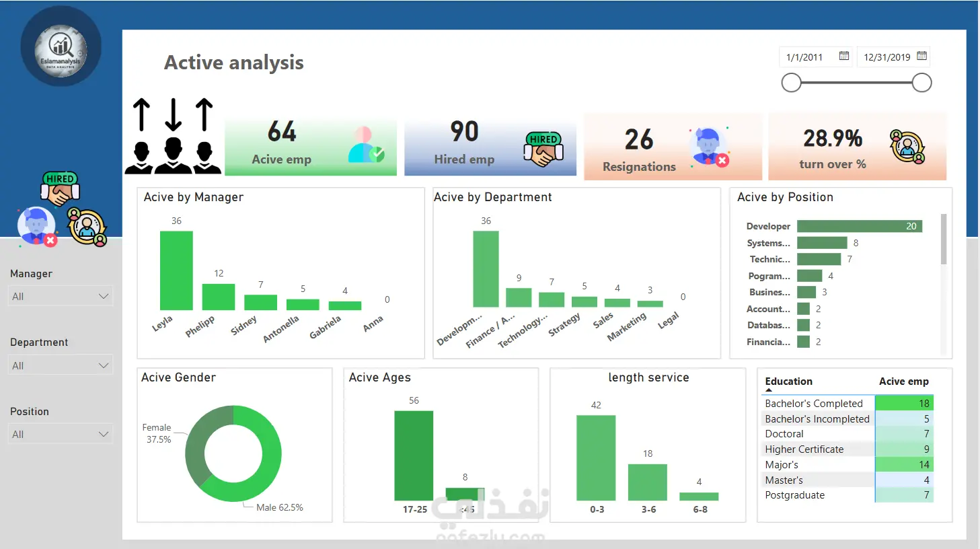Click the 90 Hired emp card value
The width and height of the screenshot is (980, 549).
464,131
